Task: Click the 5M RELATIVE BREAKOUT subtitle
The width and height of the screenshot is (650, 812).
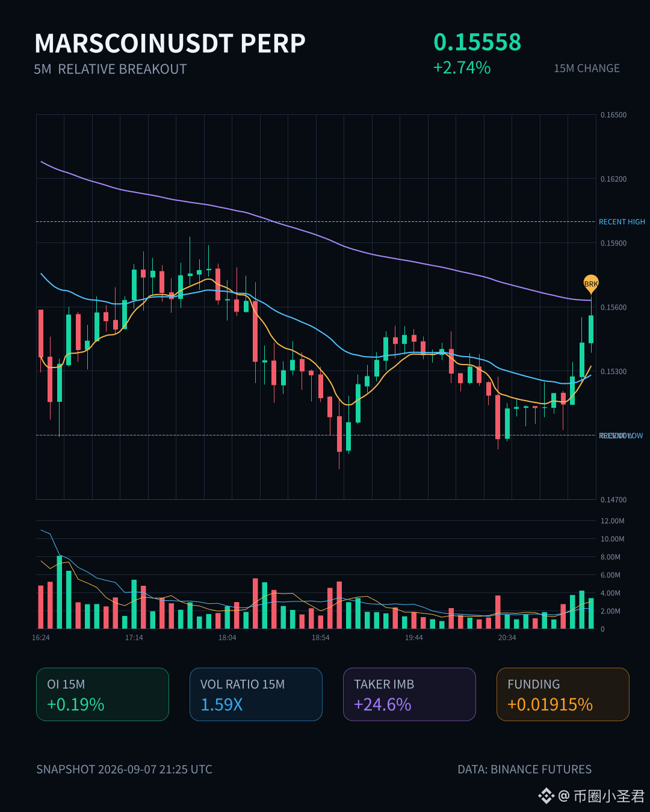Action: pyautogui.click(x=110, y=69)
